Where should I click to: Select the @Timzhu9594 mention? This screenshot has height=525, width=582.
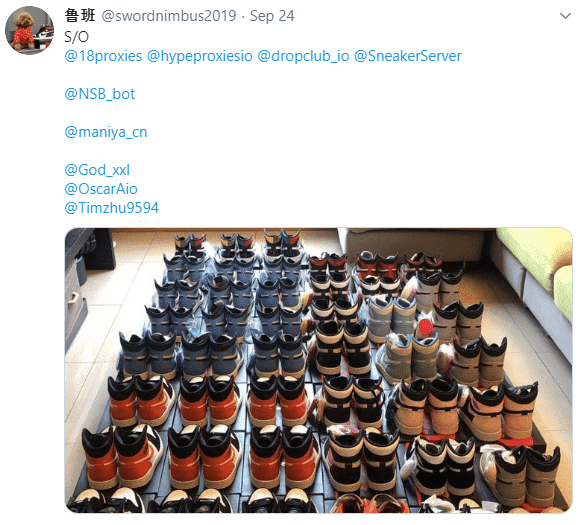click(111, 208)
